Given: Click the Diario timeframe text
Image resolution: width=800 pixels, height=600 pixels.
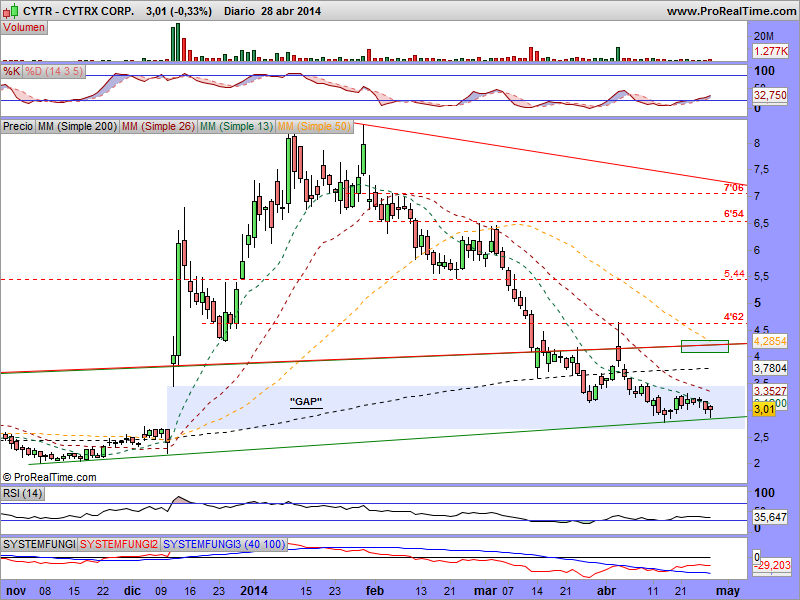Looking at the screenshot, I should 239,11.
